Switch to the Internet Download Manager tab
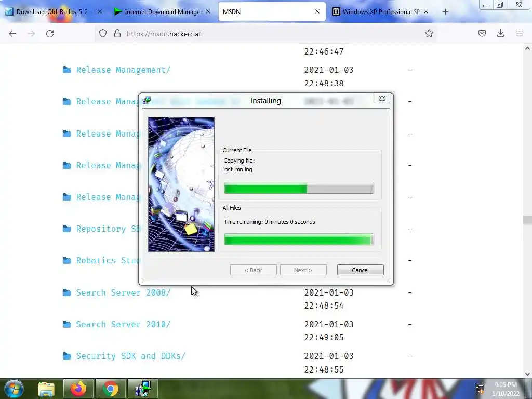 [x=164, y=12]
